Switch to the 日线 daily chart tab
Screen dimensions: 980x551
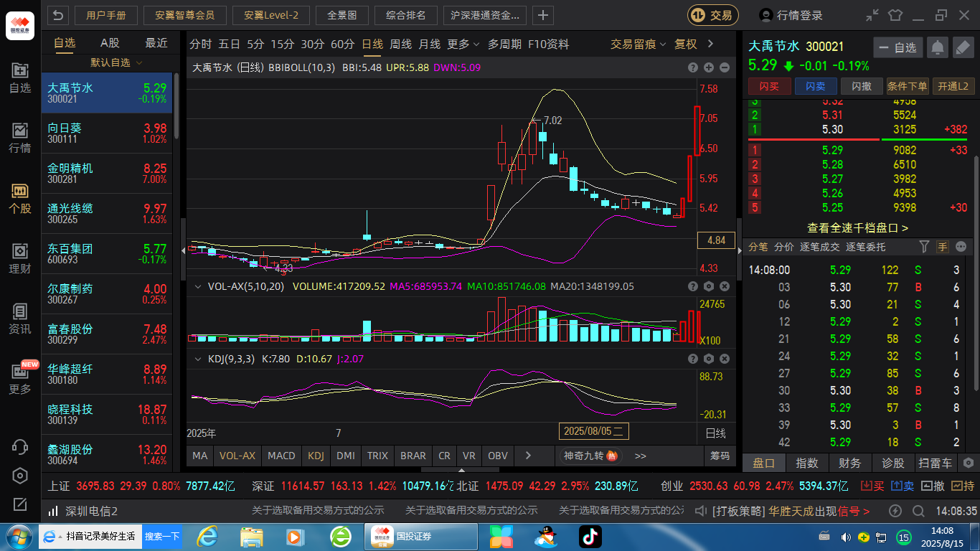pos(372,44)
